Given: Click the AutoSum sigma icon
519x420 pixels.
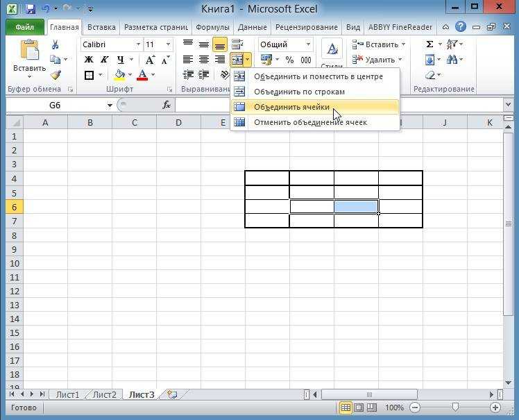Looking at the screenshot, I should 429,44.
